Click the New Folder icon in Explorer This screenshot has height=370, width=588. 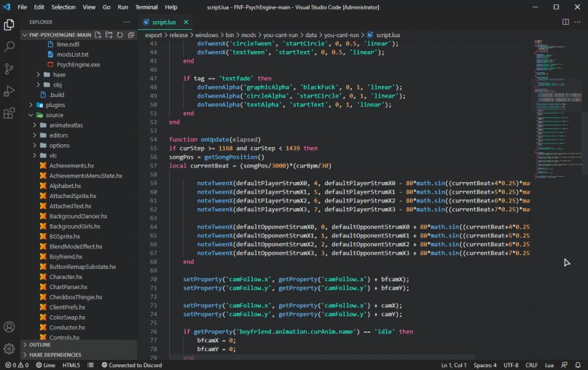[109, 34]
